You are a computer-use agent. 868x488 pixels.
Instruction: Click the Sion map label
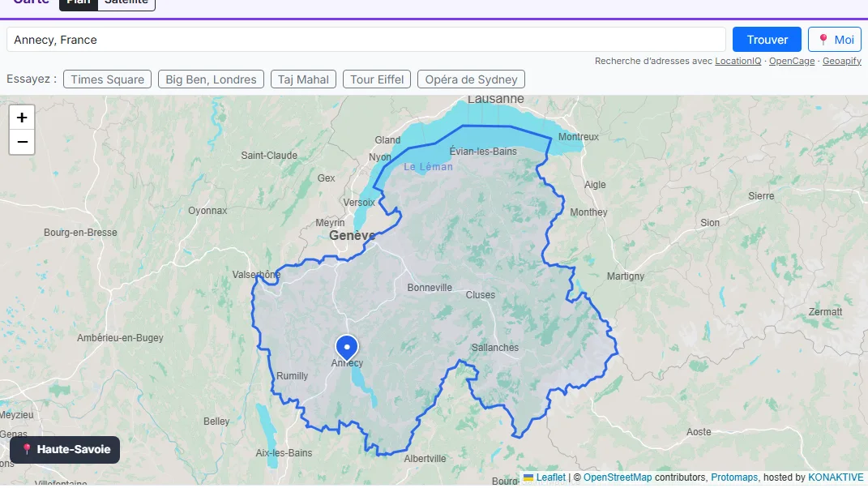[x=710, y=223]
